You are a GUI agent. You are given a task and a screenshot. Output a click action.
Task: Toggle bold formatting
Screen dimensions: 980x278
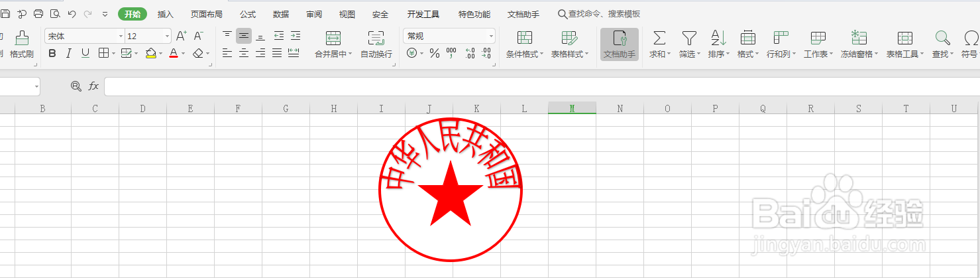coord(52,53)
